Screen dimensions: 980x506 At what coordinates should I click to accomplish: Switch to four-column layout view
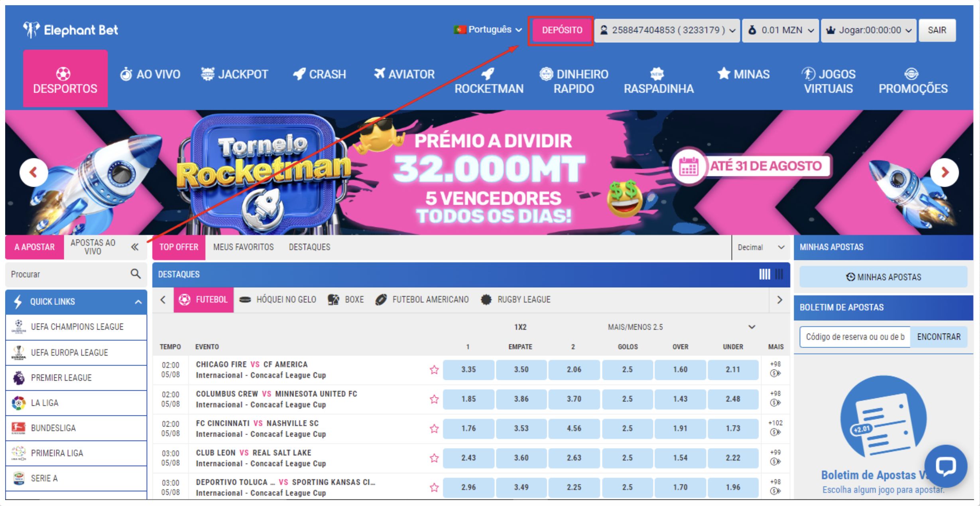764,274
